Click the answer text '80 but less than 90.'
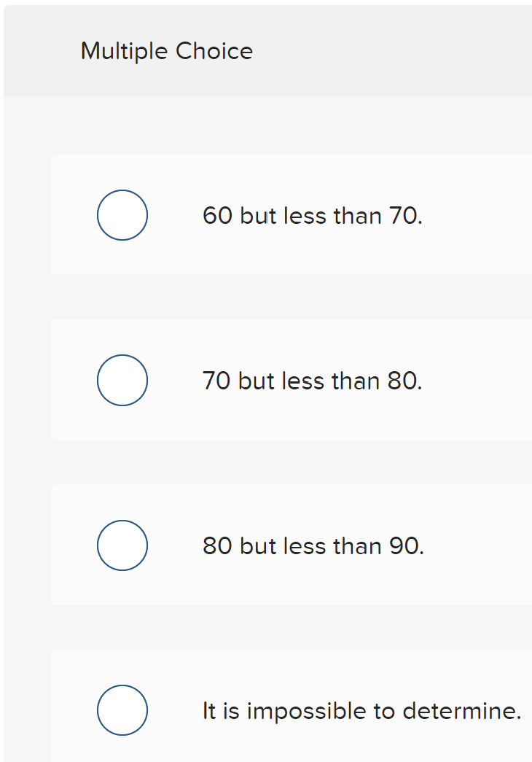 coord(313,545)
